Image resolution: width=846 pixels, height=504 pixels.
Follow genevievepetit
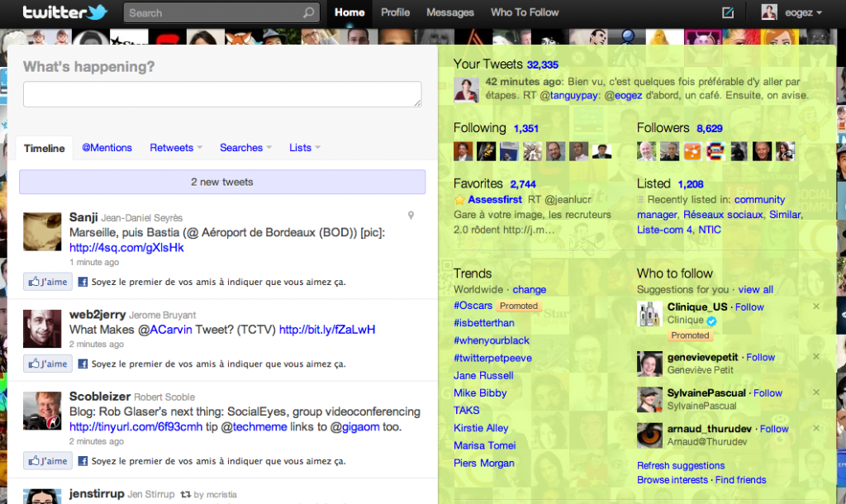coord(761,357)
